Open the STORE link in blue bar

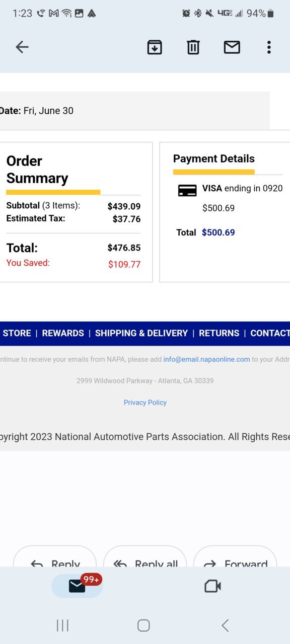pos(17,333)
